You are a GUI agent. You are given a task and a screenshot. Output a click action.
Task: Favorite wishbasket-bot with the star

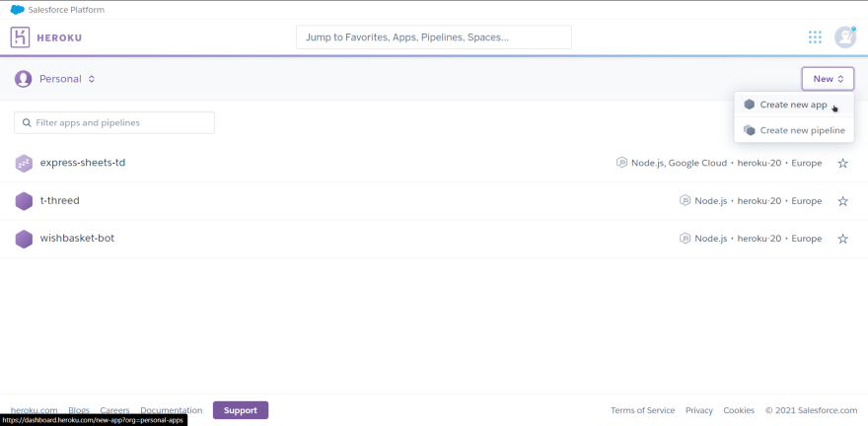[842, 239]
